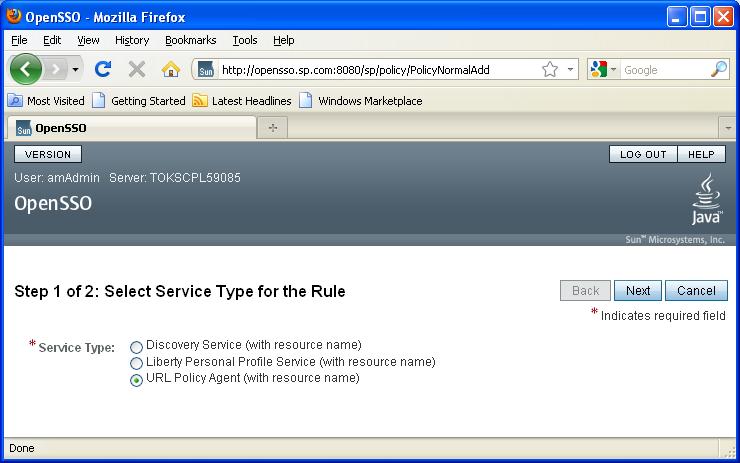The height and width of the screenshot is (463, 740).
Task: Open the search engine selector dropdown
Action: click(x=613, y=70)
